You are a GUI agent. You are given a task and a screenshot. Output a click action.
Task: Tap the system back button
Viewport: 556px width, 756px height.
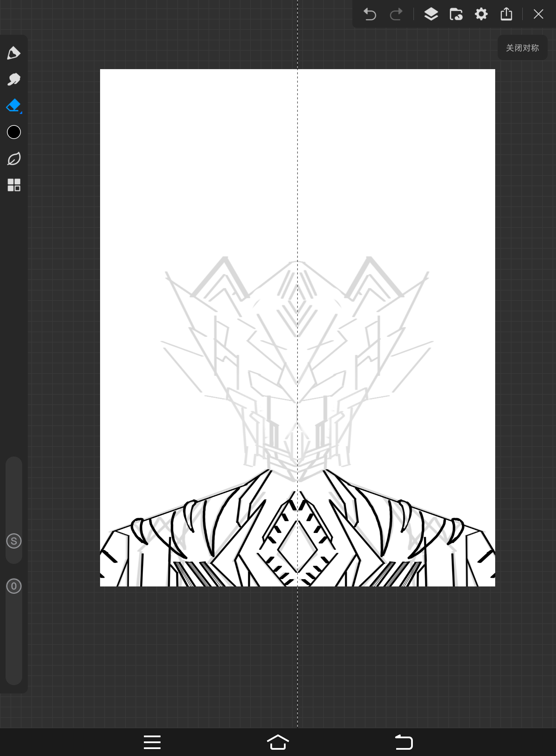click(404, 742)
